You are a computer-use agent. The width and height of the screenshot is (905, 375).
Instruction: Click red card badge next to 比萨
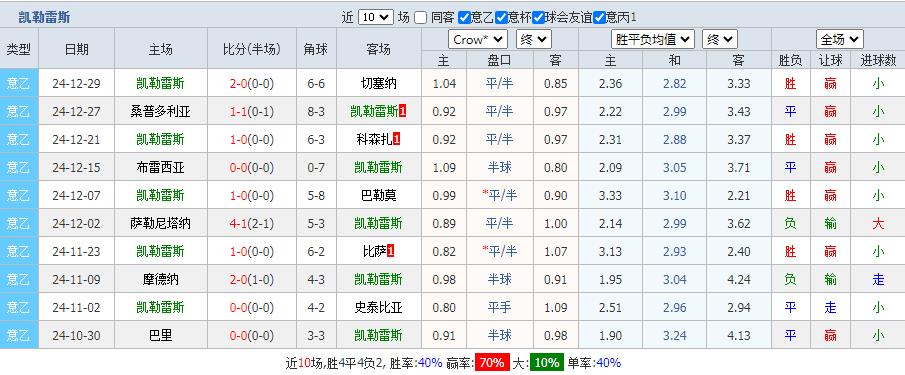(390, 251)
